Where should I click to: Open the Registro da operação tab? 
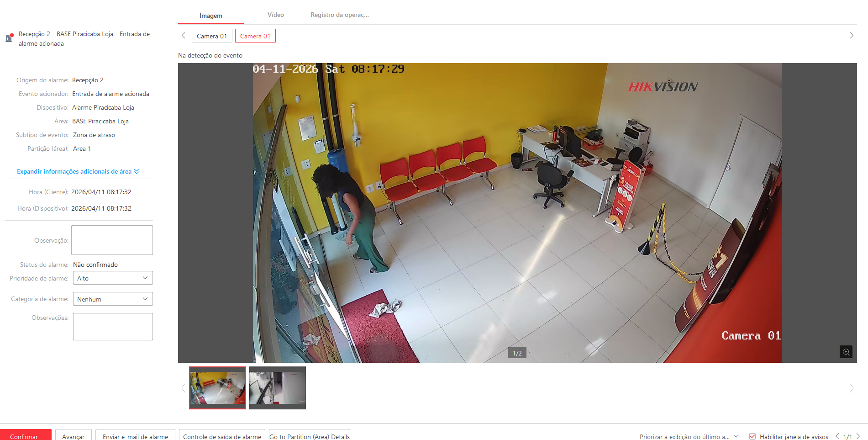click(x=339, y=15)
